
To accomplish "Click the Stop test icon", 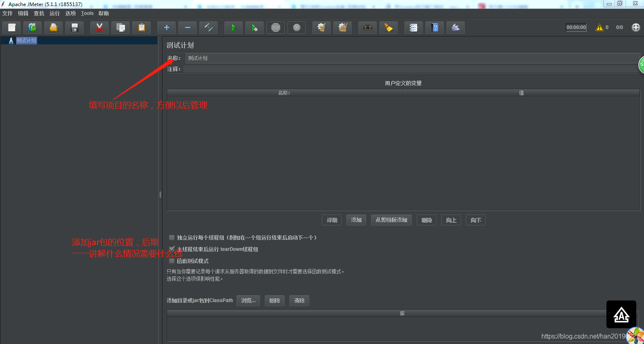I will coord(275,27).
